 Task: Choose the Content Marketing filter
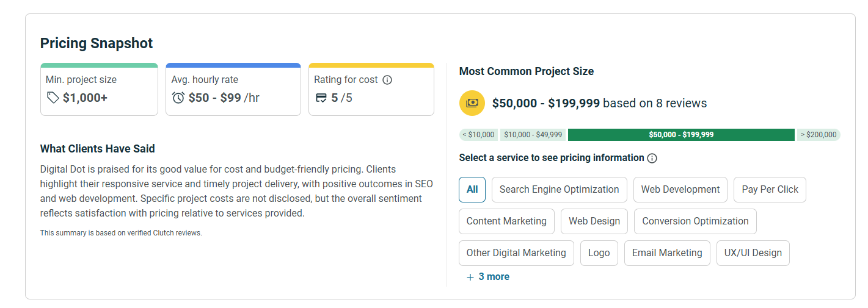point(506,221)
